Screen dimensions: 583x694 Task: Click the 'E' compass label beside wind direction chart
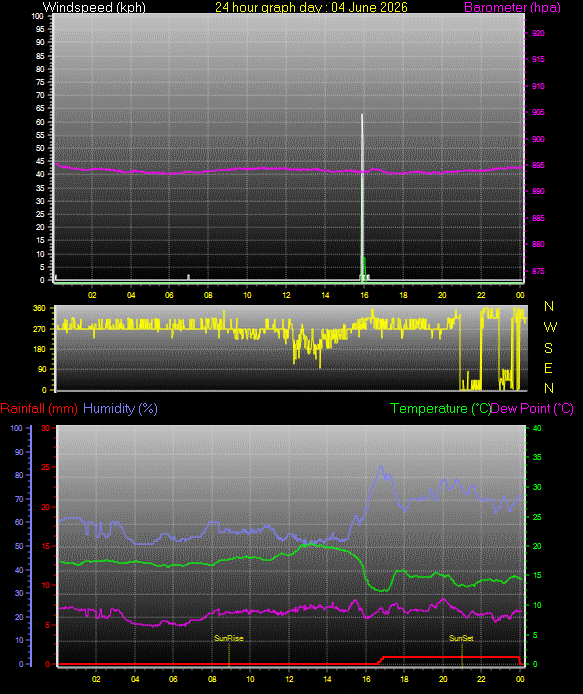coord(548,368)
